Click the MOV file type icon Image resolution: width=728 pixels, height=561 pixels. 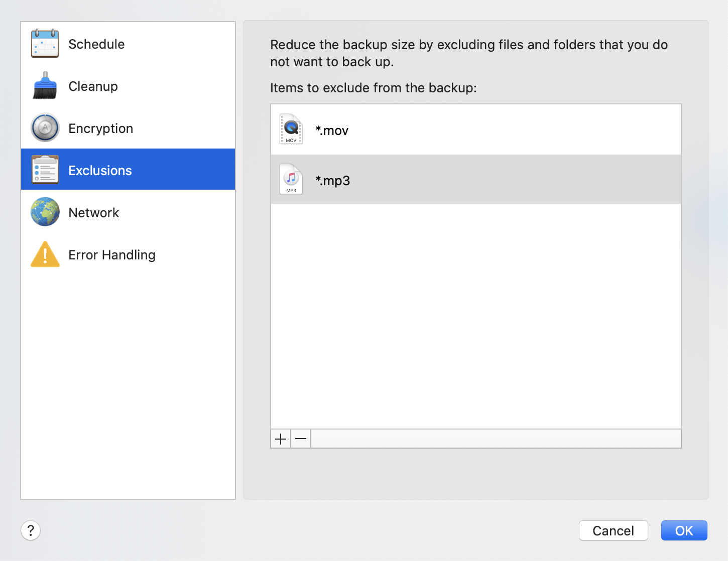[x=291, y=129]
